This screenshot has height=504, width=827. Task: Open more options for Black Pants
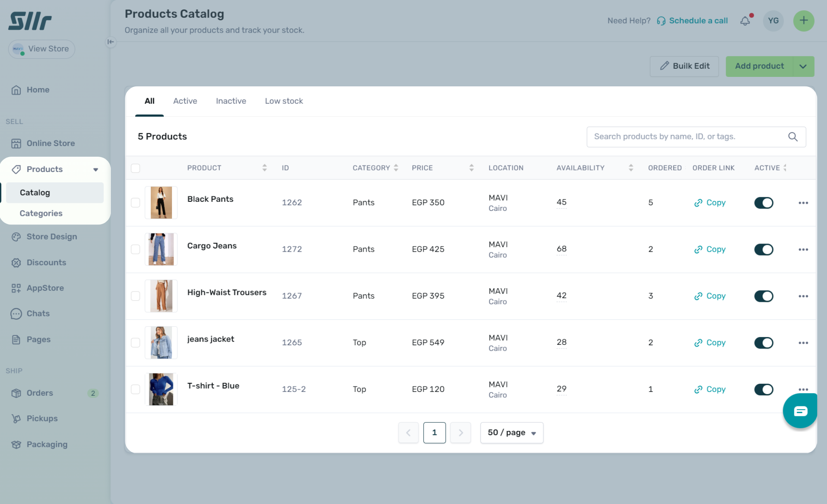803,203
